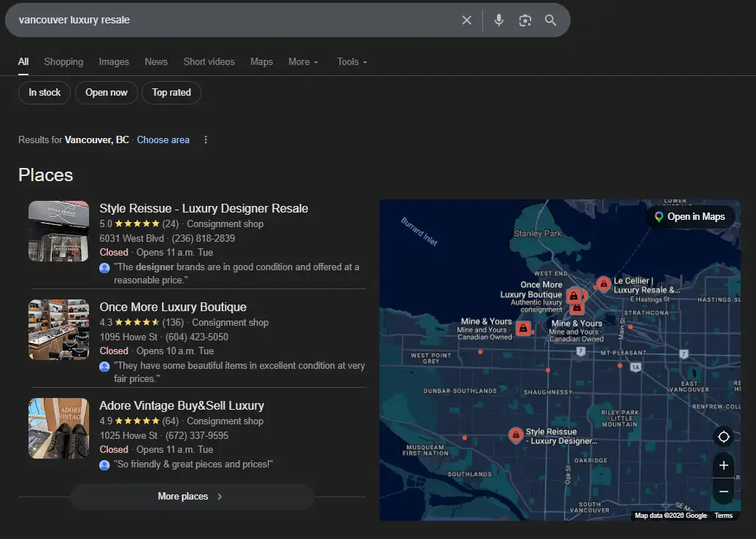This screenshot has width=756, height=539.
Task: Zoom in on the map
Action: click(723, 465)
